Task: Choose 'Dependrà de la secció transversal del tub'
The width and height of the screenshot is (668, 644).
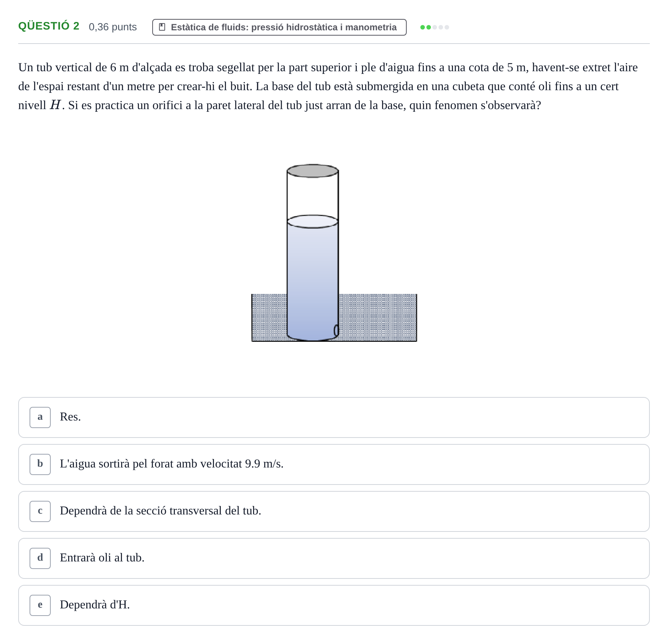Action: (x=334, y=511)
